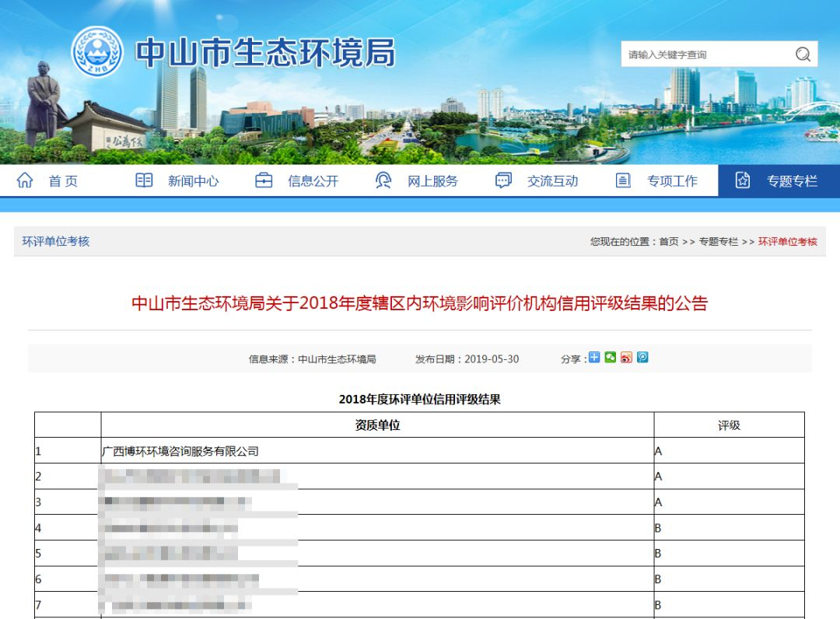840x619 pixels.
Task: Click the keyword search input field
Action: (x=704, y=54)
